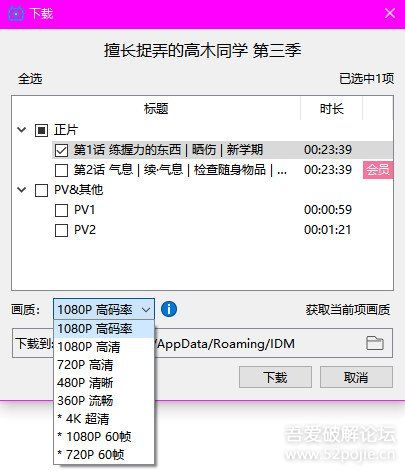Click the app logo in title bar
The height and width of the screenshot is (471, 405).
point(16,13)
